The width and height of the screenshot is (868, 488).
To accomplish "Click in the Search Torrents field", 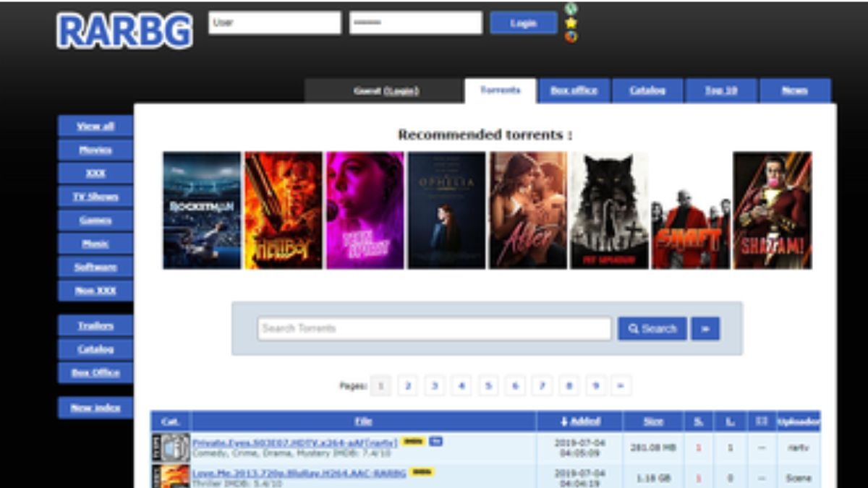I will pos(434,328).
